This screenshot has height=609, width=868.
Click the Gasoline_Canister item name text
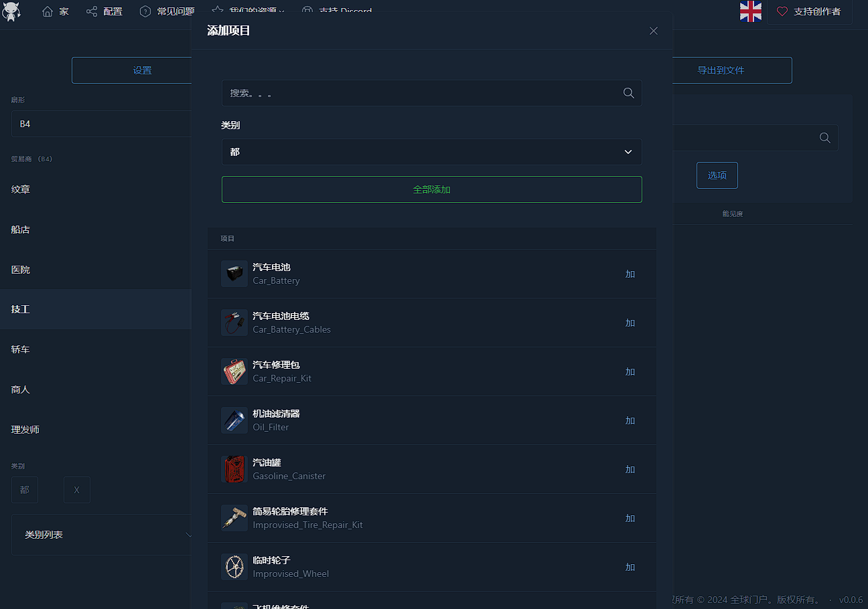point(289,476)
